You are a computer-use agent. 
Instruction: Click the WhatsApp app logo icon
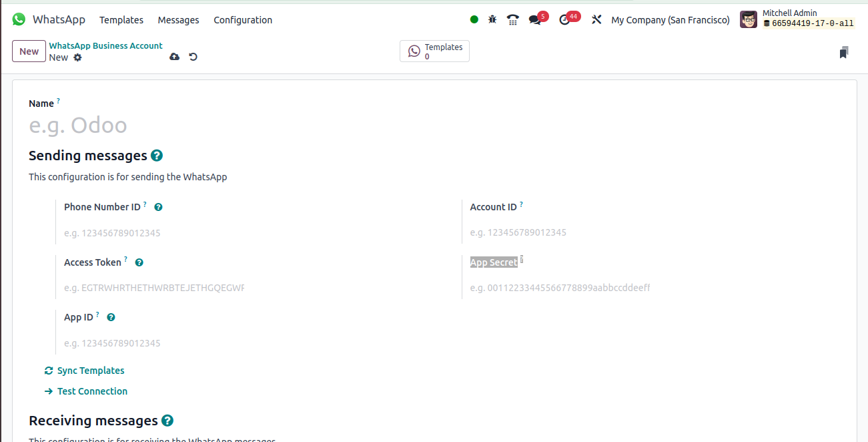tap(19, 19)
